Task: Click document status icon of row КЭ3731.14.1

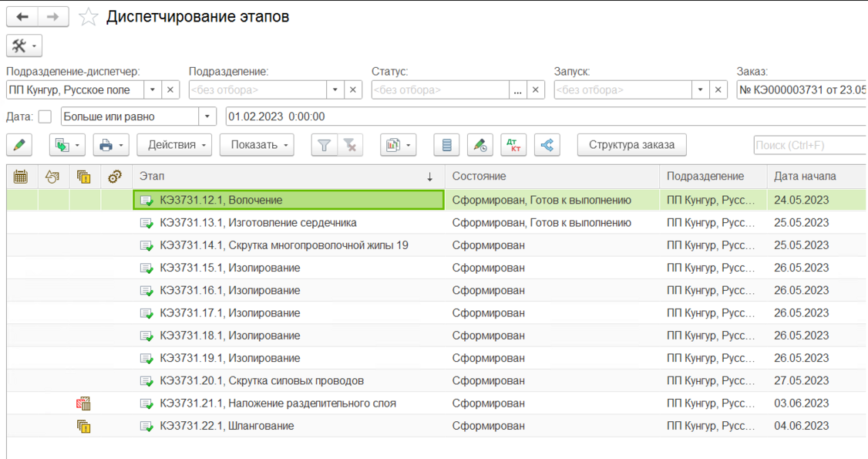Action: (x=146, y=246)
